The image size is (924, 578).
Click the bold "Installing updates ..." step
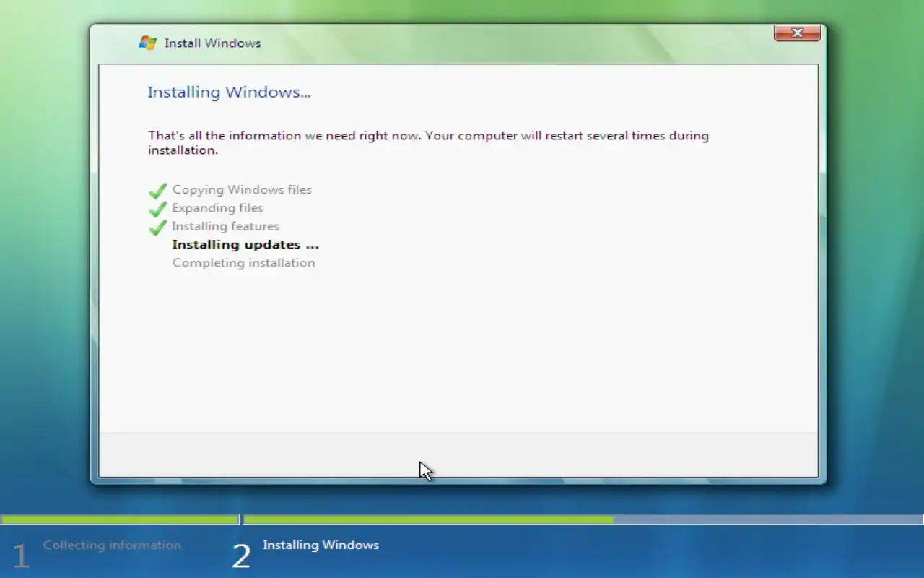click(245, 244)
